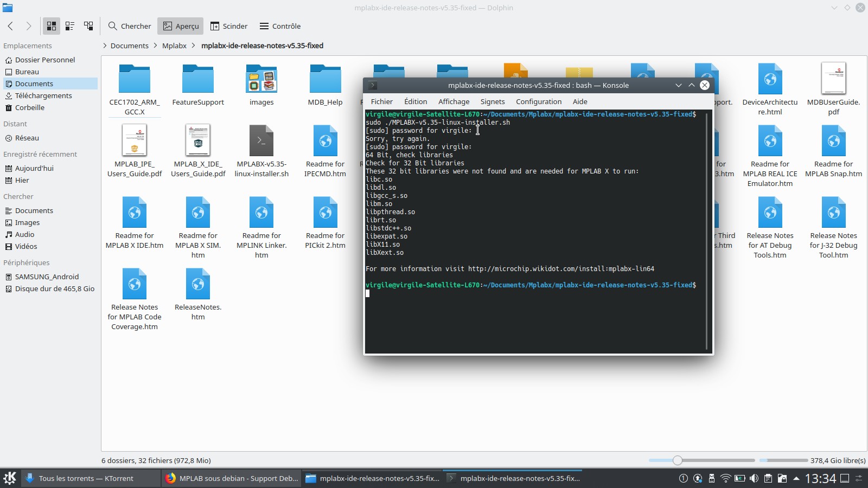Image resolution: width=868 pixels, height=488 pixels.
Task: Open Konsole Fichier menu
Action: click(x=381, y=101)
